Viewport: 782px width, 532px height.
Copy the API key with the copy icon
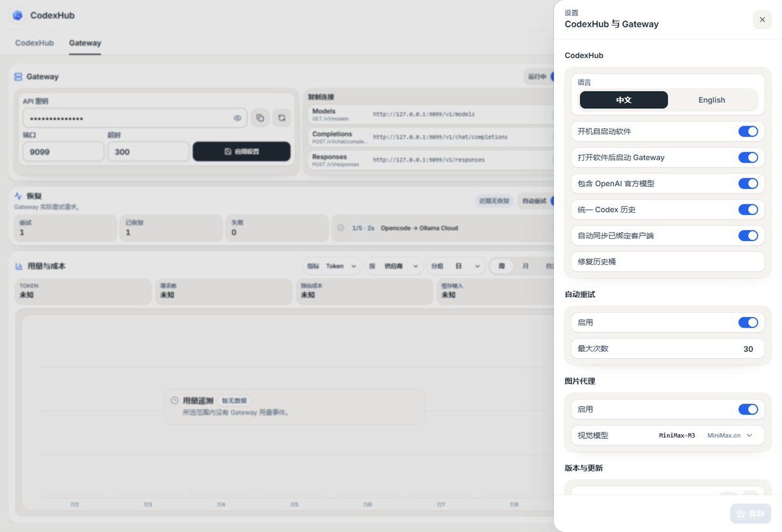pyautogui.click(x=260, y=118)
